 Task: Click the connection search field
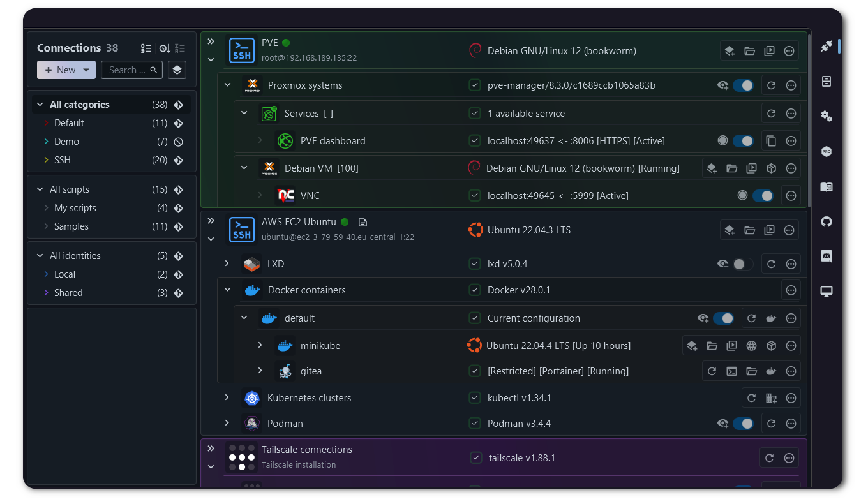coord(128,70)
